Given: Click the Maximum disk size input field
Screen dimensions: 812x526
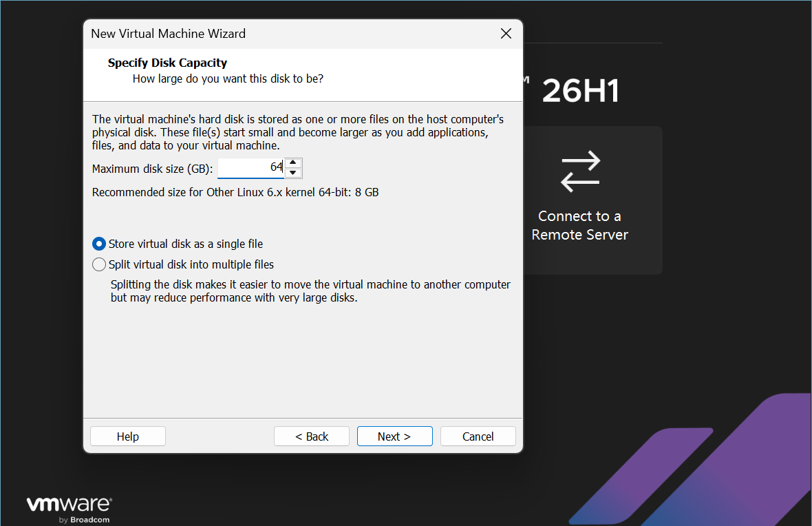Looking at the screenshot, I should [x=250, y=168].
